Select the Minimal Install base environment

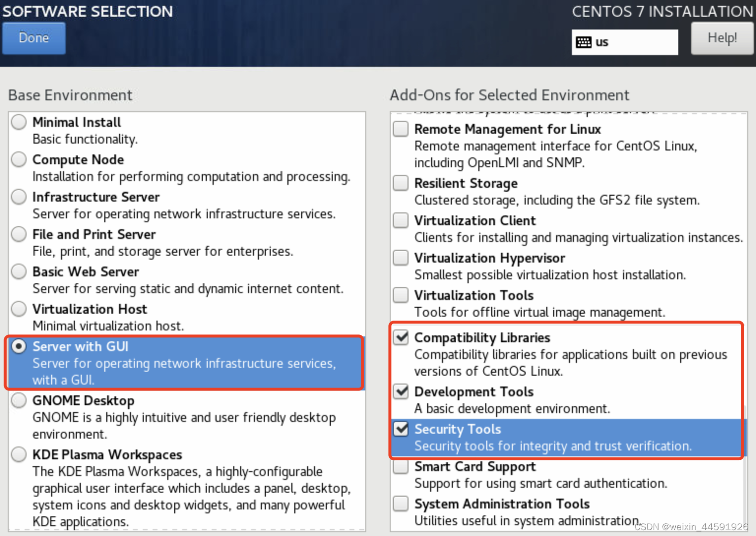click(18, 122)
